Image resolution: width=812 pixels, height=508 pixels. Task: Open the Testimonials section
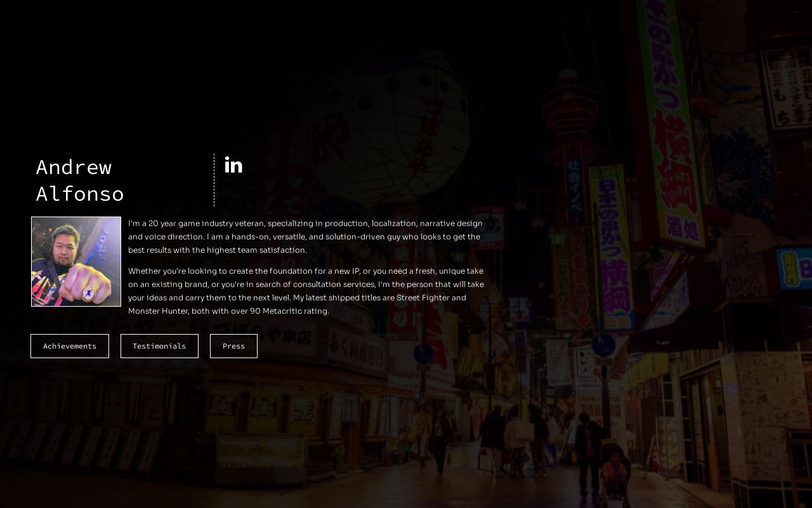click(x=159, y=346)
